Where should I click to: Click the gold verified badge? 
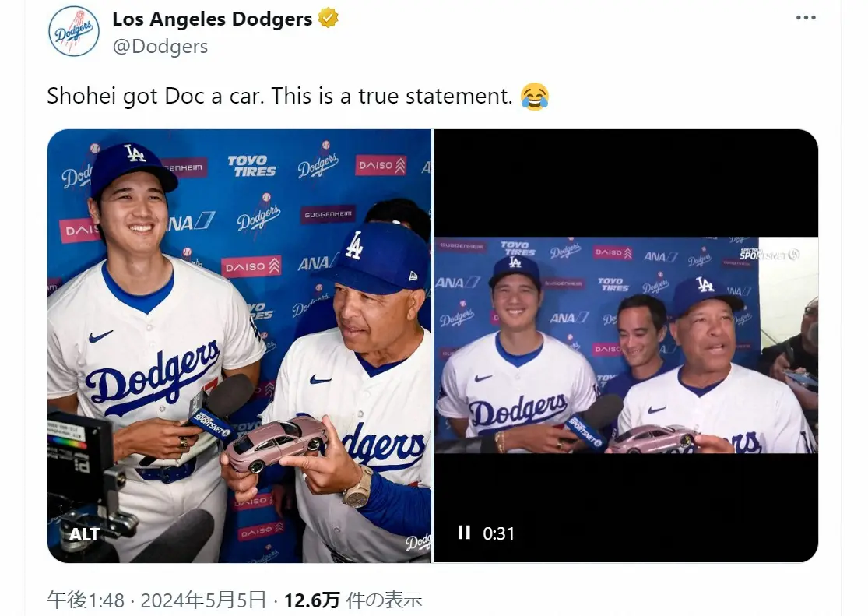[328, 18]
